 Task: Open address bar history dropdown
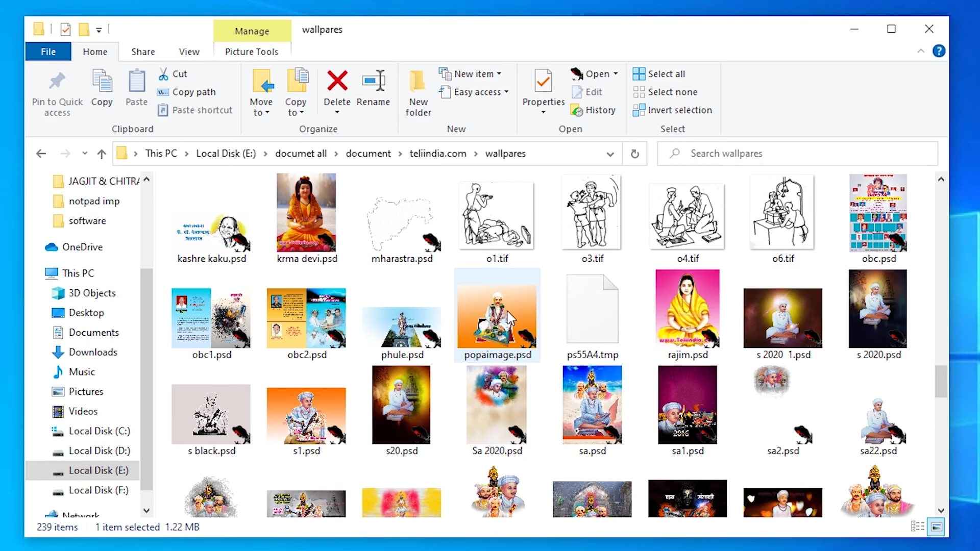point(610,154)
